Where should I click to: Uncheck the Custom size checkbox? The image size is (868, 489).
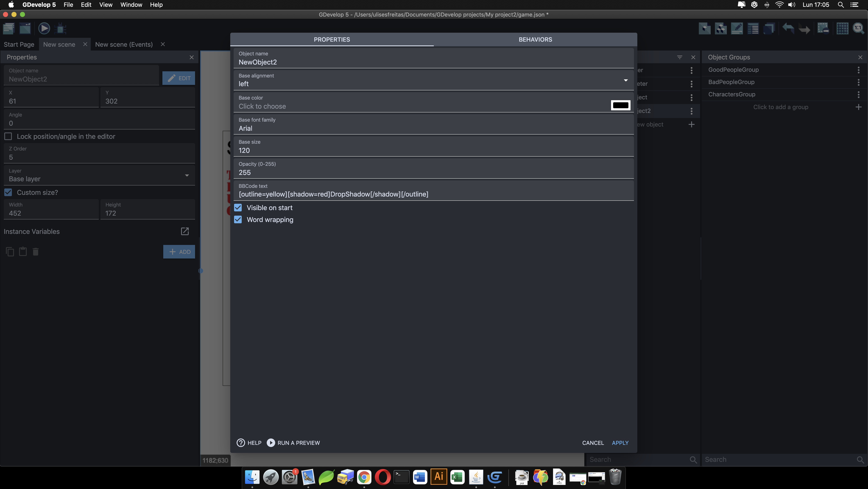8,192
